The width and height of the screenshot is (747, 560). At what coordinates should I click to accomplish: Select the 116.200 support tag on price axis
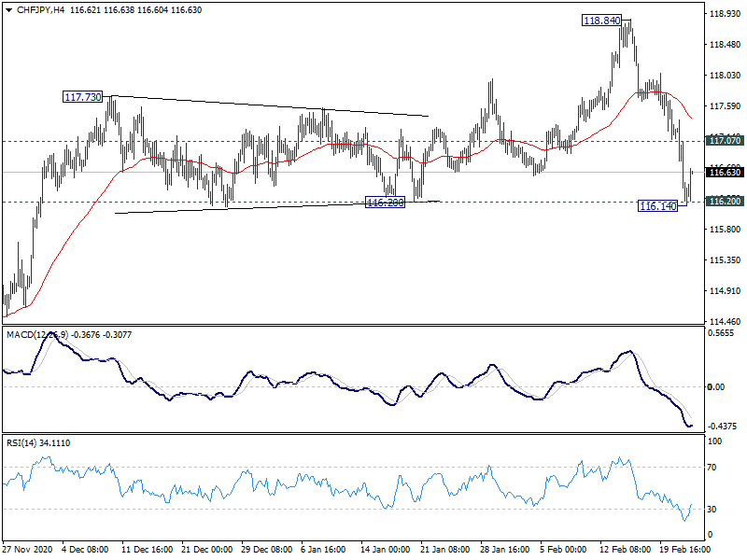726,202
